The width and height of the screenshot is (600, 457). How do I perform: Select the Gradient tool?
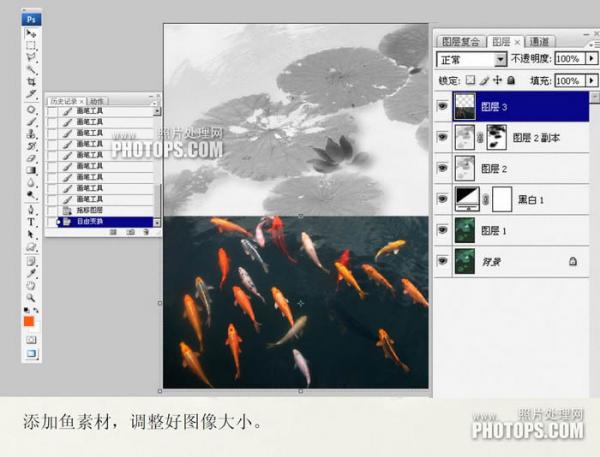(x=31, y=170)
